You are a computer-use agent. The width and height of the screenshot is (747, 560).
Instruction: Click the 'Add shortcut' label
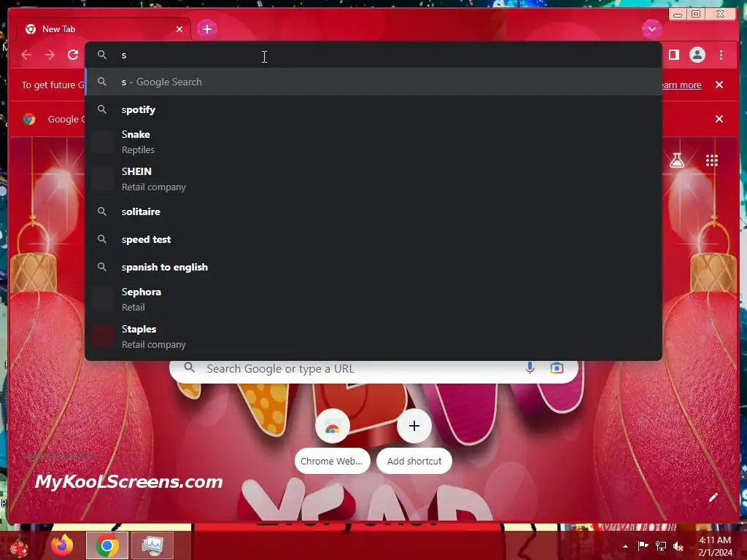[414, 461]
